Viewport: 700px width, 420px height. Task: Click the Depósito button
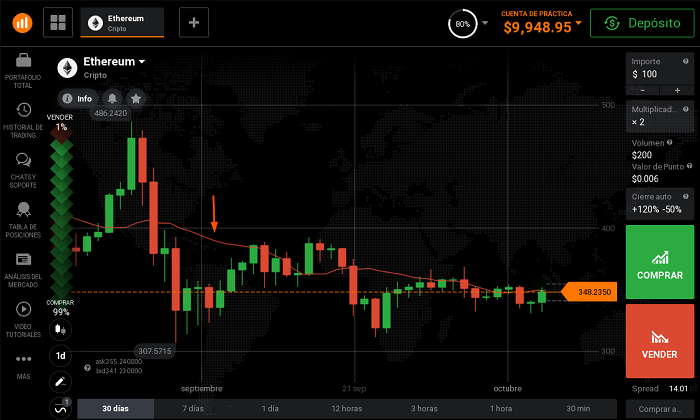tap(642, 23)
